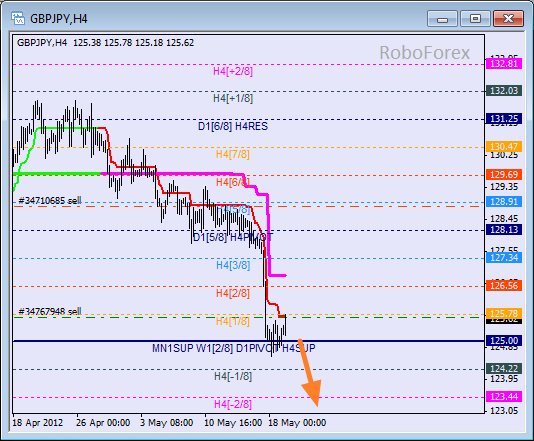Click the H4[7/8] orange level label
The width and height of the screenshot is (534, 441).
click(x=233, y=154)
